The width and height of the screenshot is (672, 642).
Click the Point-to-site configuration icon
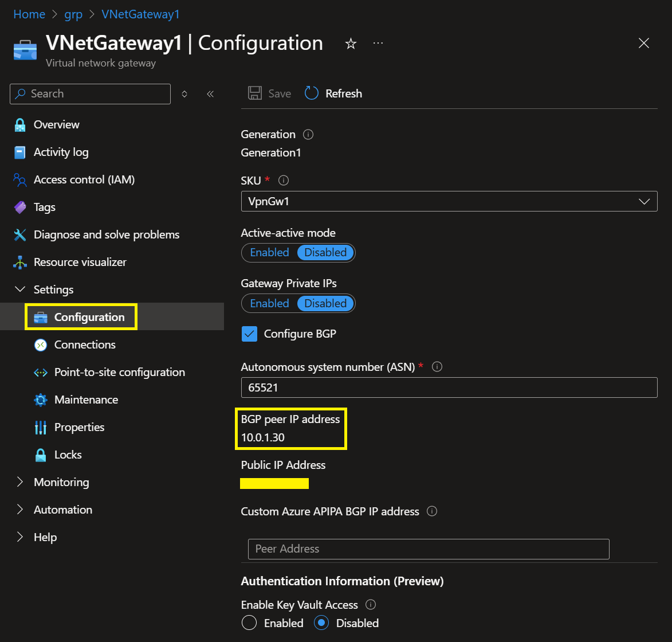[41, 372]
